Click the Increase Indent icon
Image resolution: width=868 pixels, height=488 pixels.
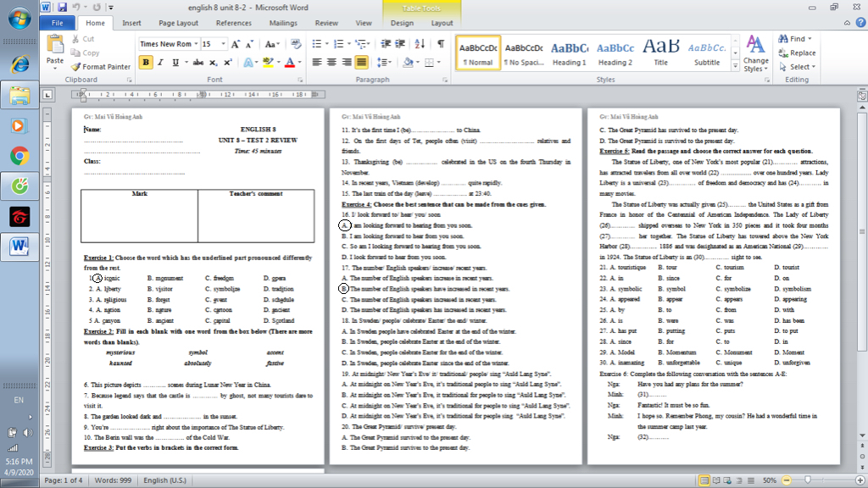tap(400, 44)
